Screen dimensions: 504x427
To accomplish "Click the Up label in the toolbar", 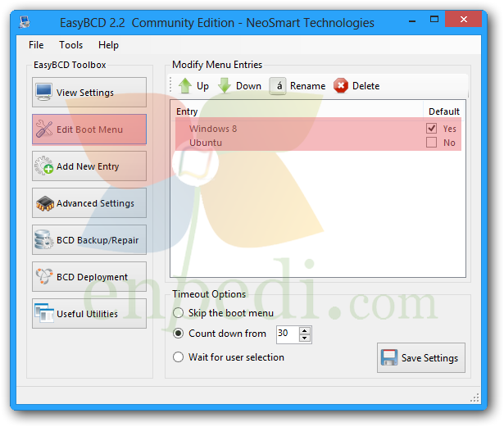I will point(202,86).
